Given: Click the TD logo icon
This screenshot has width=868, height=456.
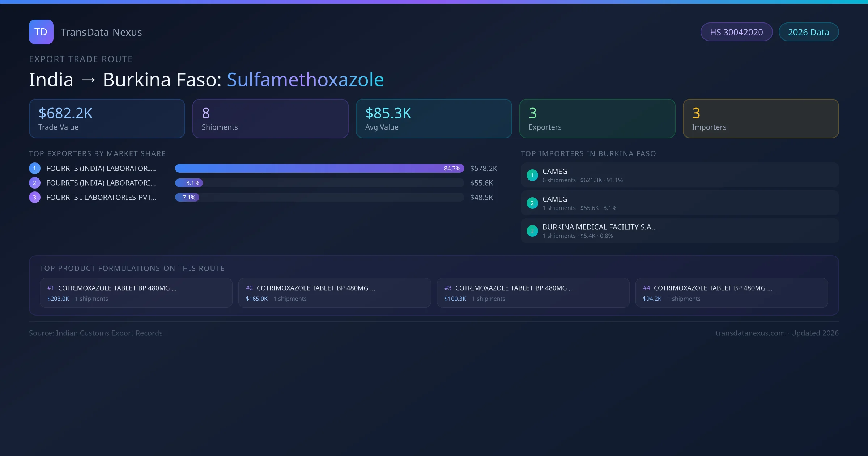Looking at the screenshot, I should point(41,32).
